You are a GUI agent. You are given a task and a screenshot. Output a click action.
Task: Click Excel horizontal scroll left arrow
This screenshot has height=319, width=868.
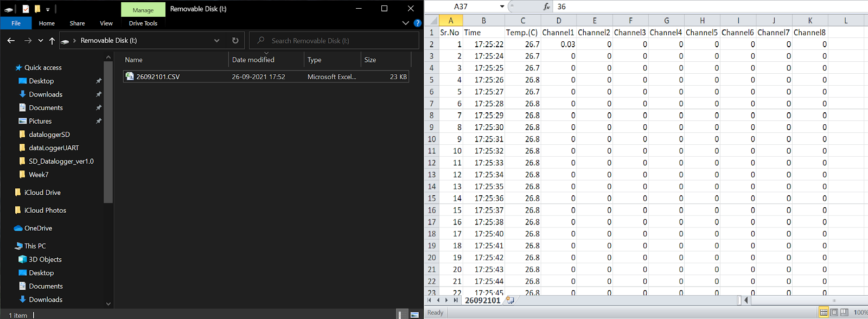[746, 300]
